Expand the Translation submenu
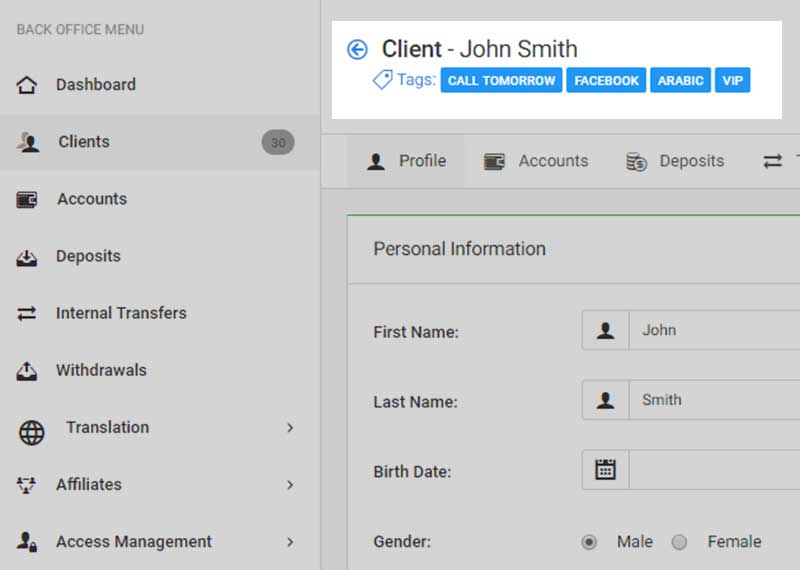 click(x=290, y=428)
